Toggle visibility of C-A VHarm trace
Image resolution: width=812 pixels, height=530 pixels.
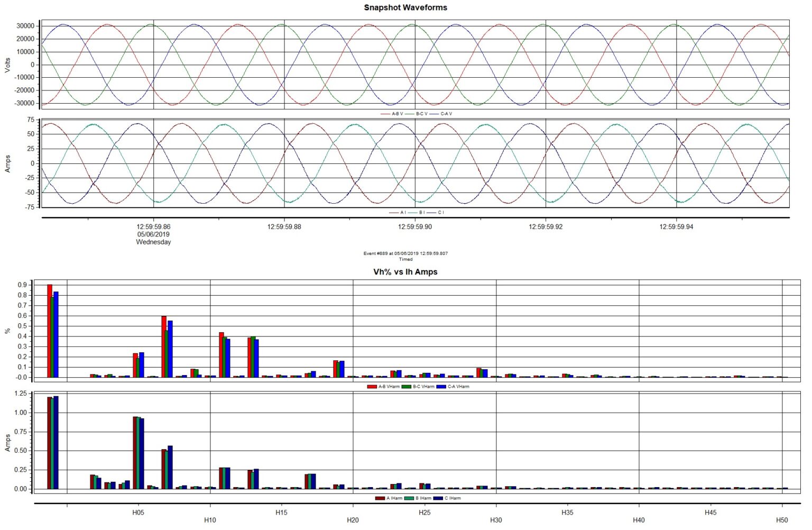point(441,387)
